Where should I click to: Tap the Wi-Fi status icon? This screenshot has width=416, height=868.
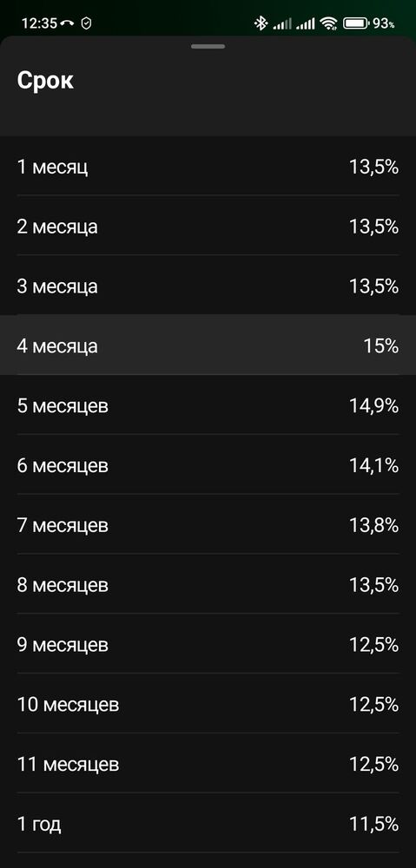point(328,23)
